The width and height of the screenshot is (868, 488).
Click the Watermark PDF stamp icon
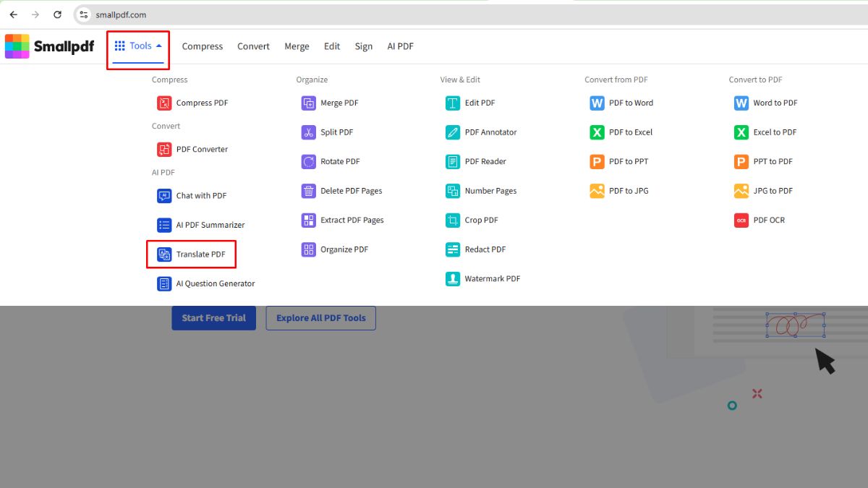pos(453,279)
